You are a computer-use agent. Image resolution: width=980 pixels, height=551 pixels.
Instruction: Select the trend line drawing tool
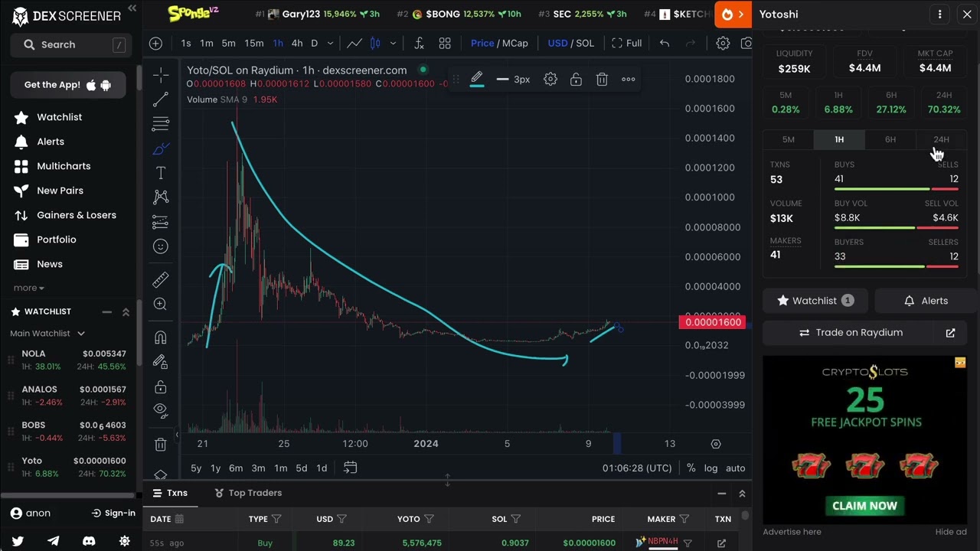click(161, 99)
